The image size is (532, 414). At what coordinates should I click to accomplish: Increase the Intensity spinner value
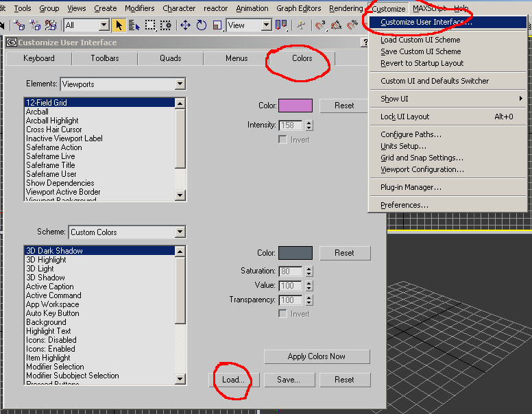[x=309, y=123]
